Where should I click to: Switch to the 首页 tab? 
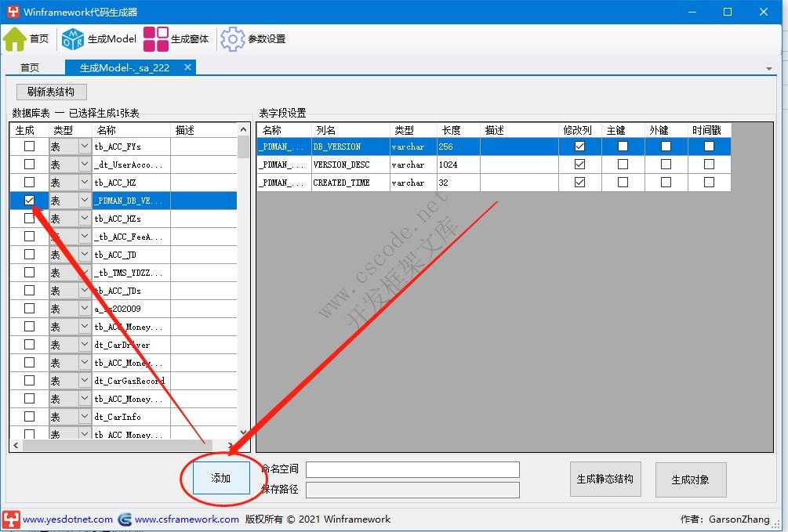(x=31, y=67)
